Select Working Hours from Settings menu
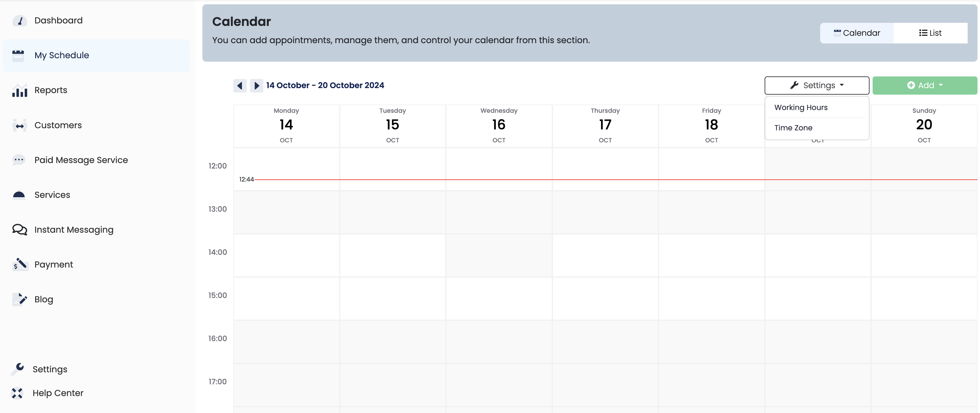Image resolution: width=980 pixels, height=413 pixels. 816,108
